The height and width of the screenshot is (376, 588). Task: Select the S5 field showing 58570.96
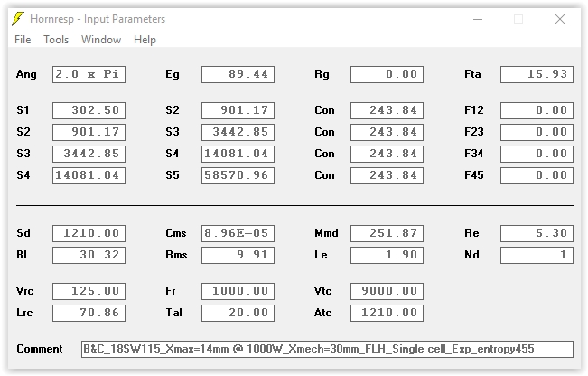238,175
